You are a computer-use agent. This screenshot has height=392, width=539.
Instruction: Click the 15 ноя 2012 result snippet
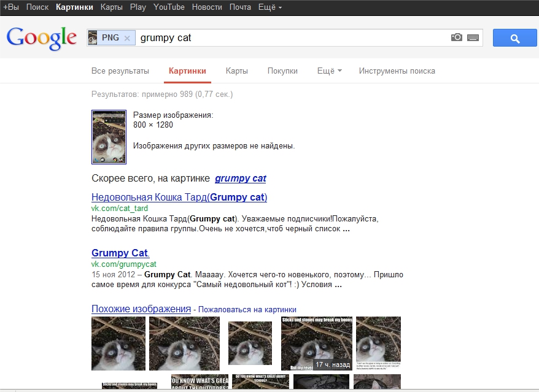point(247,280)
